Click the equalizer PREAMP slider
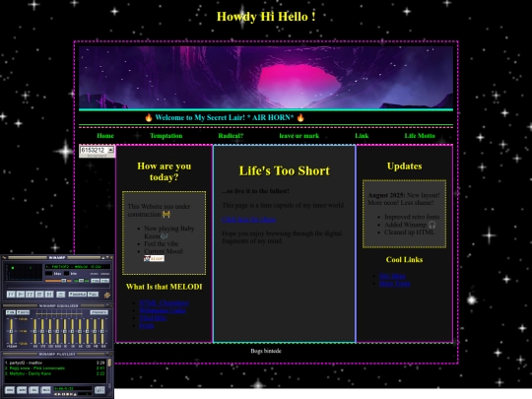Screen dimensions: 532x399 click(11, 331)
